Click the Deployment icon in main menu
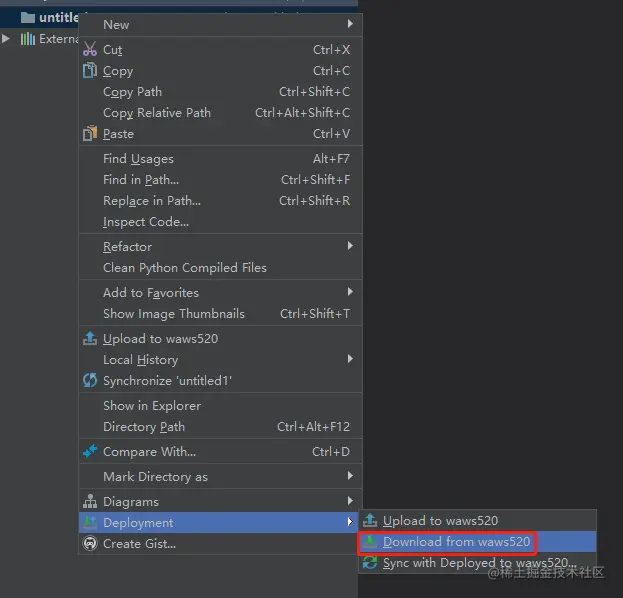The width and height of the screenshot is (623, 598). (x=90, y=523)
